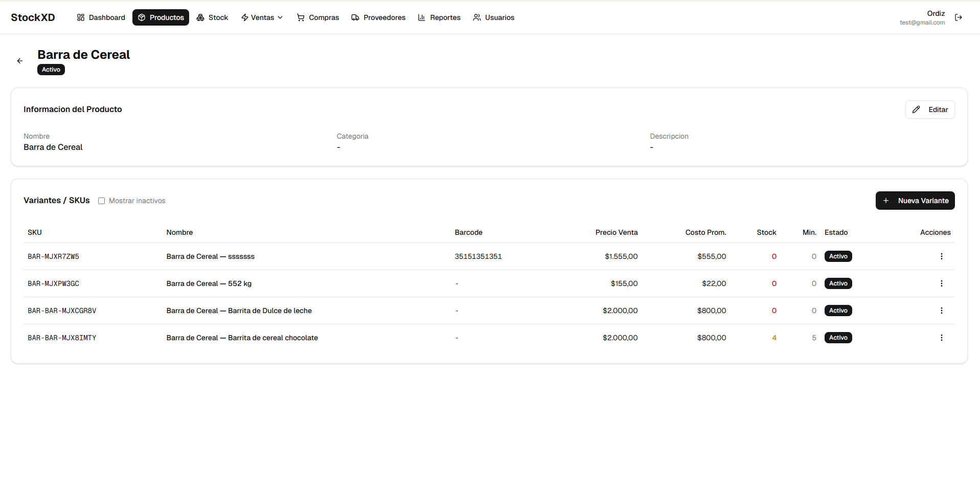Enable the Mostrar inactivos checkbox

pos(102,201)
